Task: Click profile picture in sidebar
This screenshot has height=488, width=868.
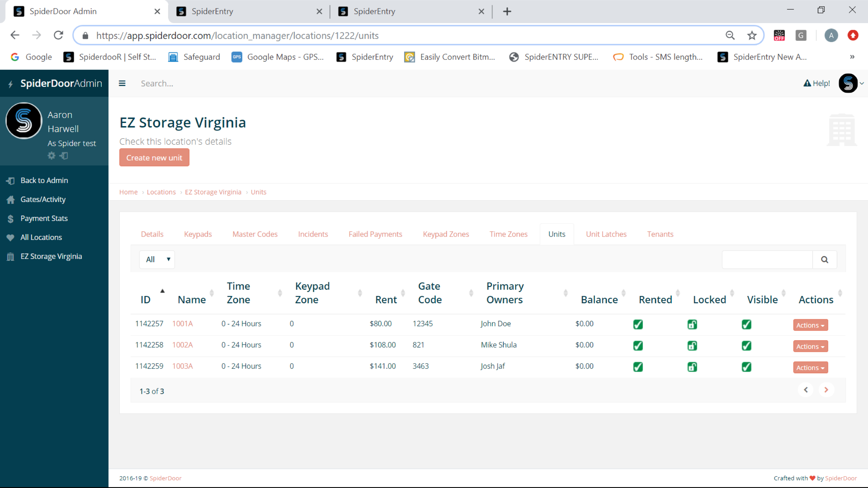Action: click(x=24, y=121)
